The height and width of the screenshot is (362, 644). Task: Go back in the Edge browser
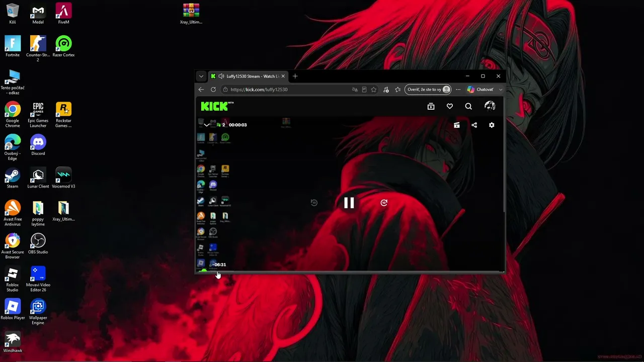tap(201, 89)
